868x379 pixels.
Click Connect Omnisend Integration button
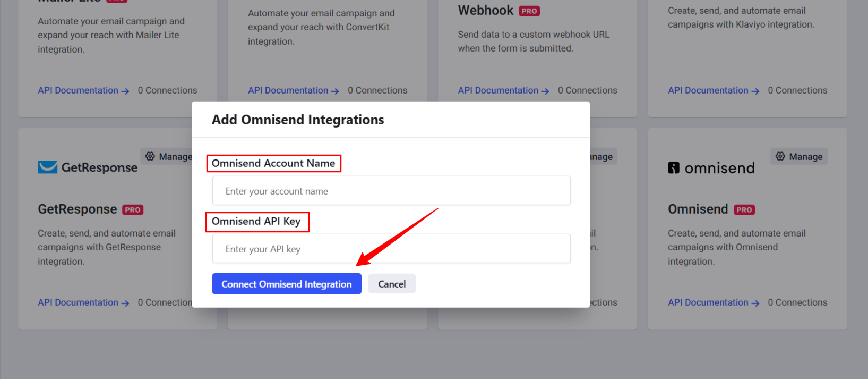(287, 284)
